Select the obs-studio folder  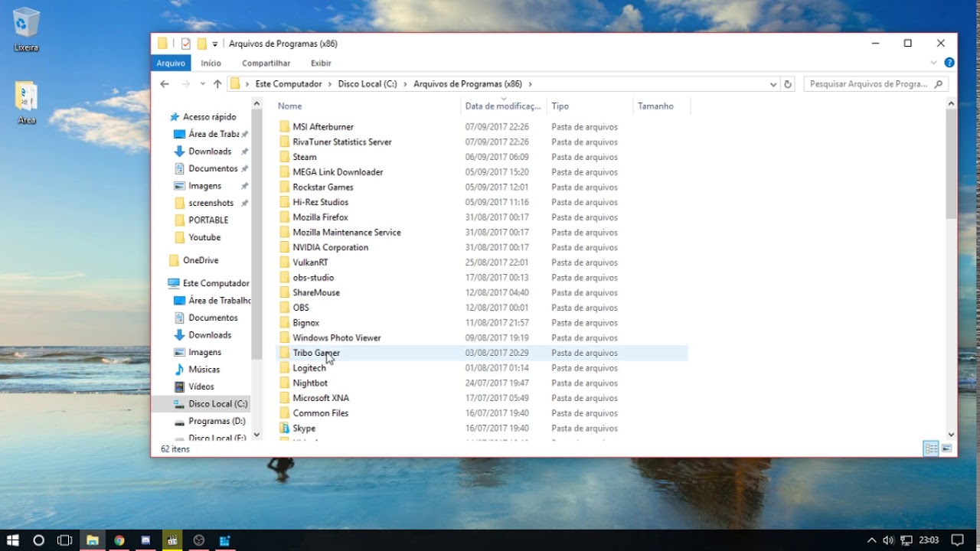pyautogui.click(x=313, y=277)
